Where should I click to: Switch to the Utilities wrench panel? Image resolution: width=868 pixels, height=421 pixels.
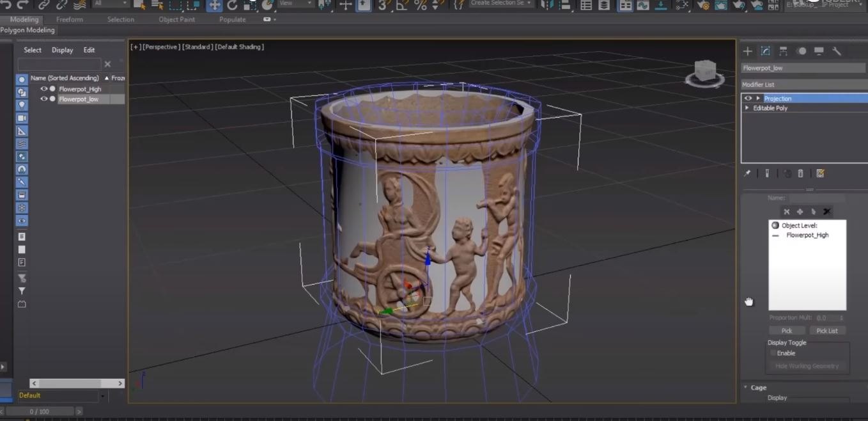click(837, 51)
